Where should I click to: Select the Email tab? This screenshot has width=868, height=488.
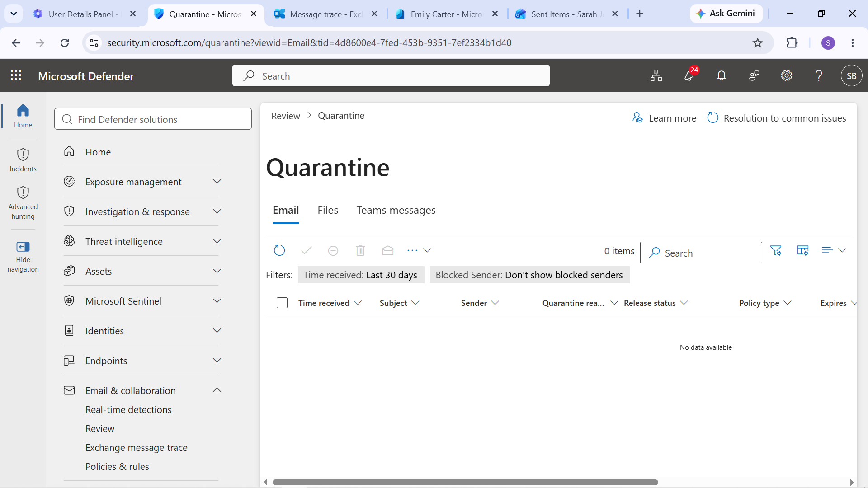point(286,210)
